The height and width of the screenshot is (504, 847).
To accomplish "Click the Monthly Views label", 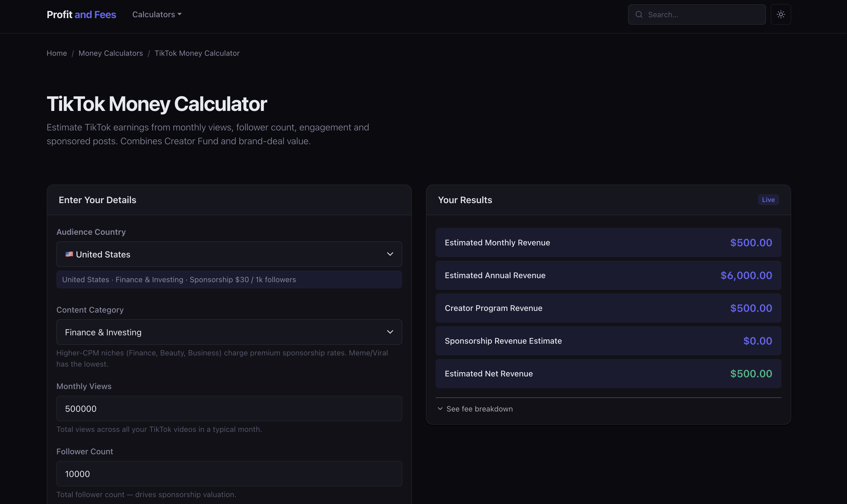I will (x=84, y=386).
